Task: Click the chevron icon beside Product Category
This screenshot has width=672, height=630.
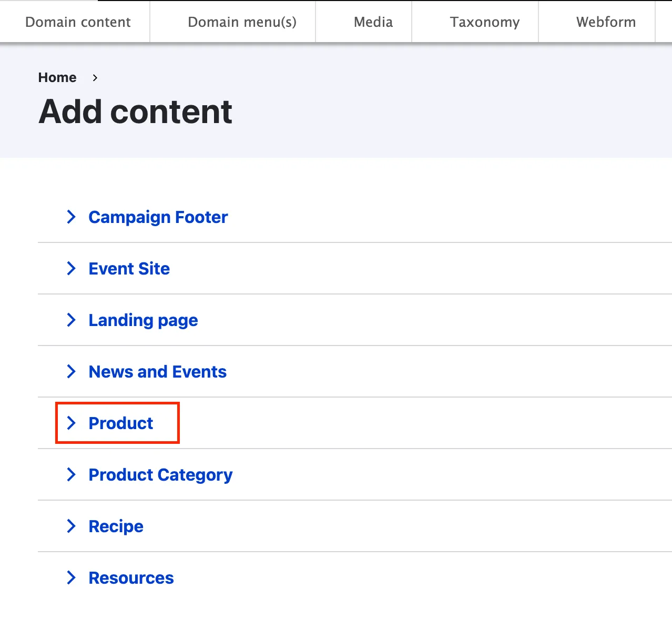Action: tap(72, 474)
